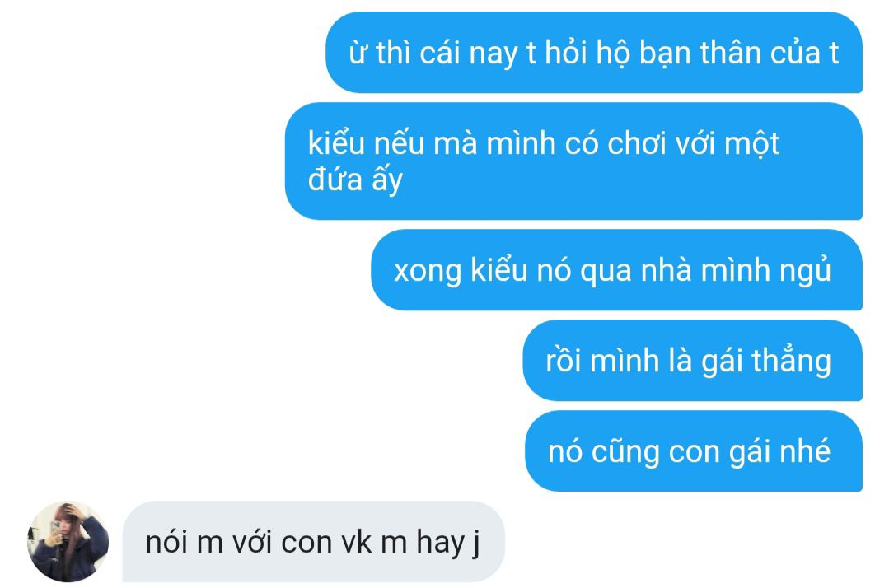Click 'chơi với một' in the second bubble
Viewport: 889px width, 588px height.
(694, 143)
